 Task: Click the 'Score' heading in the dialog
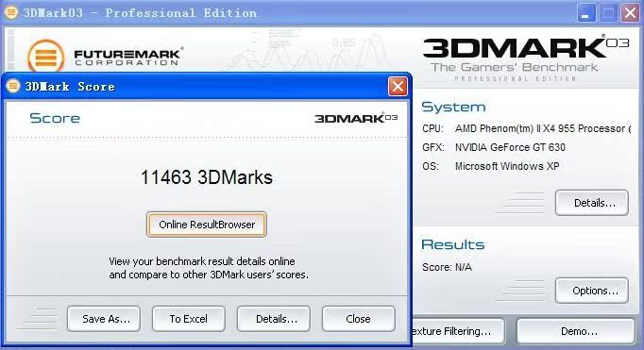55,118
